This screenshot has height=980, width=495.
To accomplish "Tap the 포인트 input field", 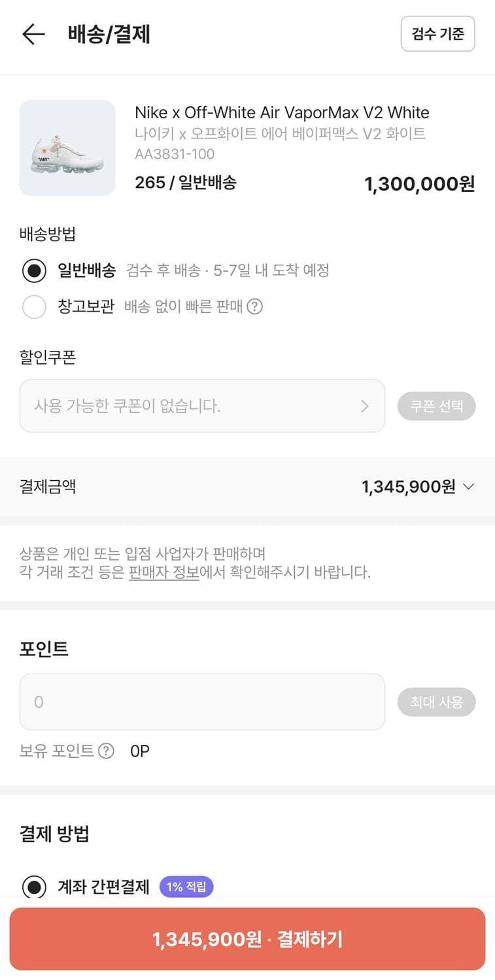I will pyautogui.click(x=201, y=702).
